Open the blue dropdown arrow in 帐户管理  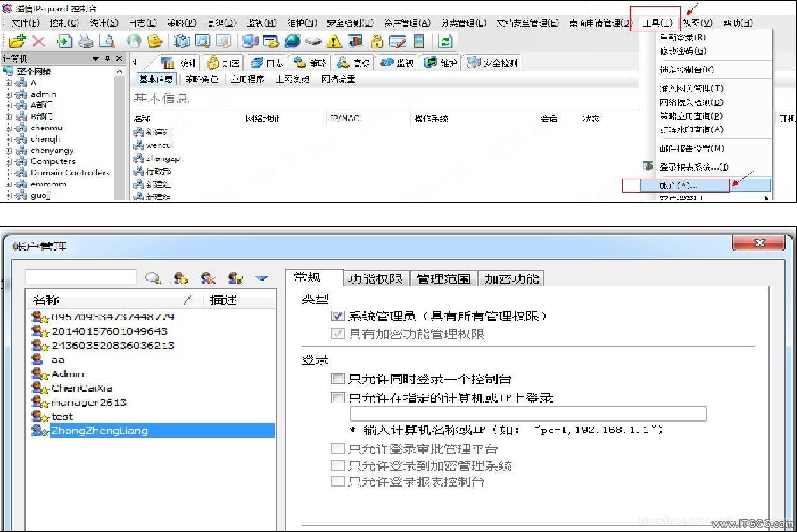(262, 278)
